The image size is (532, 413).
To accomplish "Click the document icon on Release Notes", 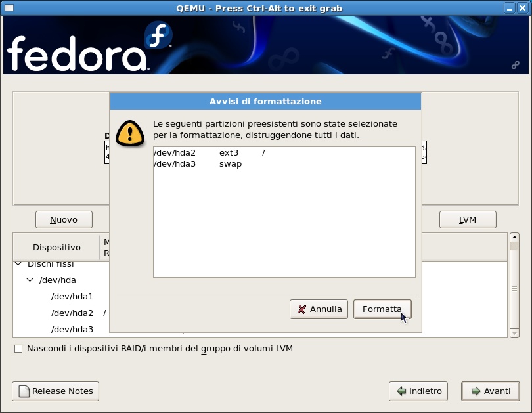I will 24,391.
